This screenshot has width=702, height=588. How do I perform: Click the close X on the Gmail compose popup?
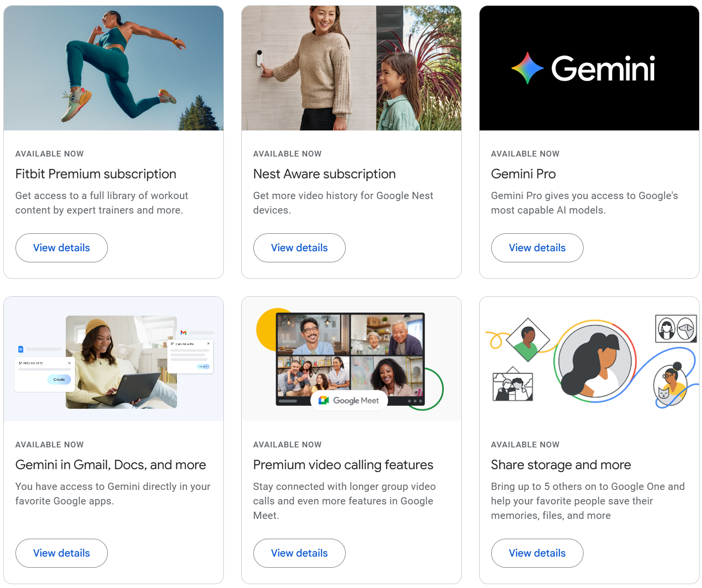208,344
